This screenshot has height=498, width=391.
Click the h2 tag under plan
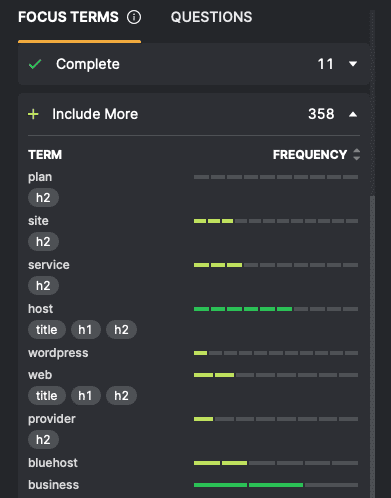[43, 198]
